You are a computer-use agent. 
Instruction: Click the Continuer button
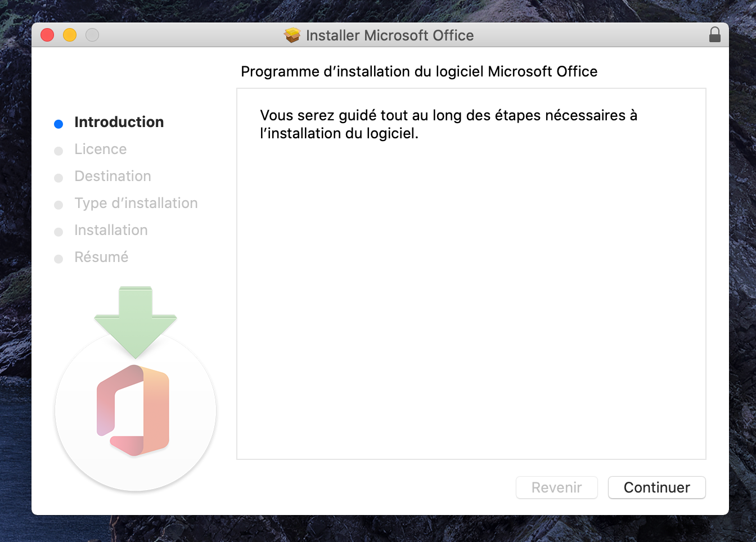[x=656, y=487]
